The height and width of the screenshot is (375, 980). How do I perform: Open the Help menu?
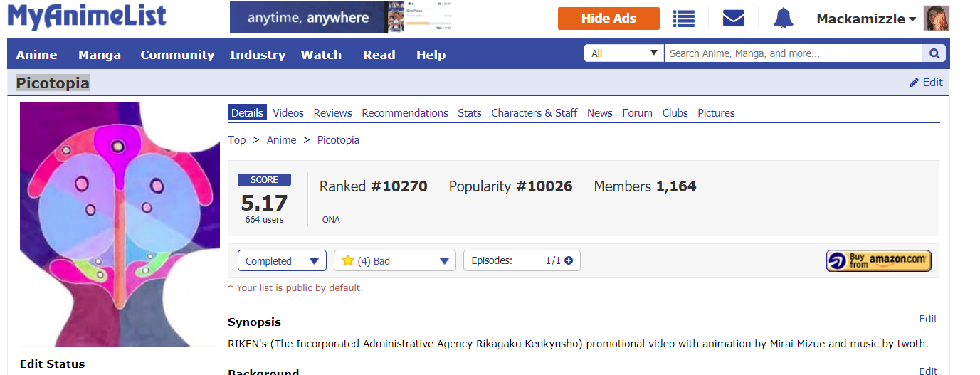coord(431,55)
